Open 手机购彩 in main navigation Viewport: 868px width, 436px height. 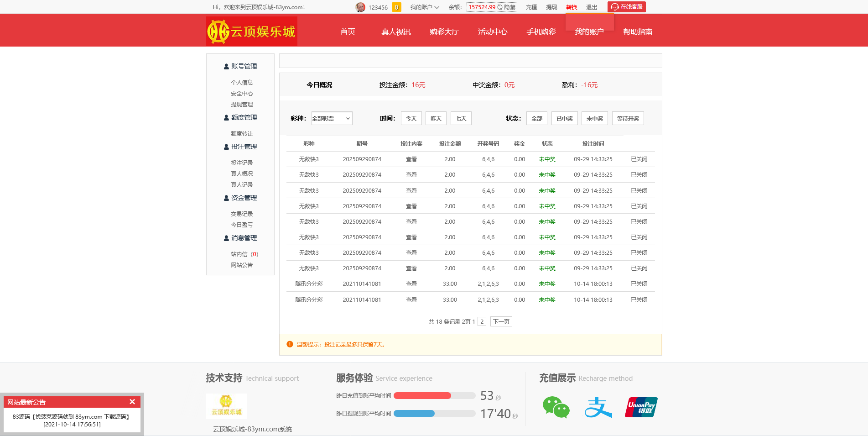[541, 32]
